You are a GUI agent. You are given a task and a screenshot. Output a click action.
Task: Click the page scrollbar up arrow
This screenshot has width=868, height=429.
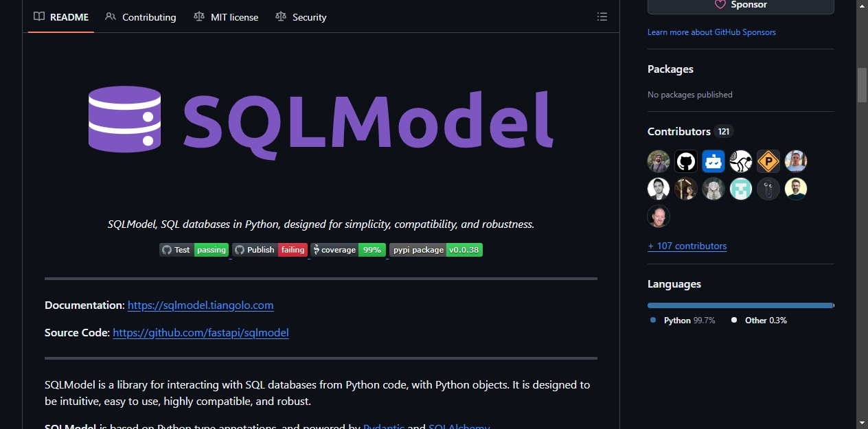coord(862,6)
